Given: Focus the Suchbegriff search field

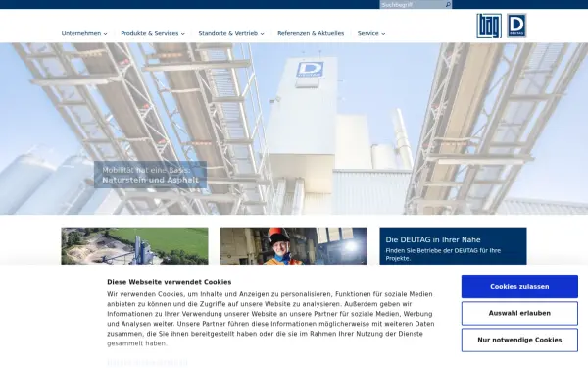Looking at the screenshot, I should (412, 5).
